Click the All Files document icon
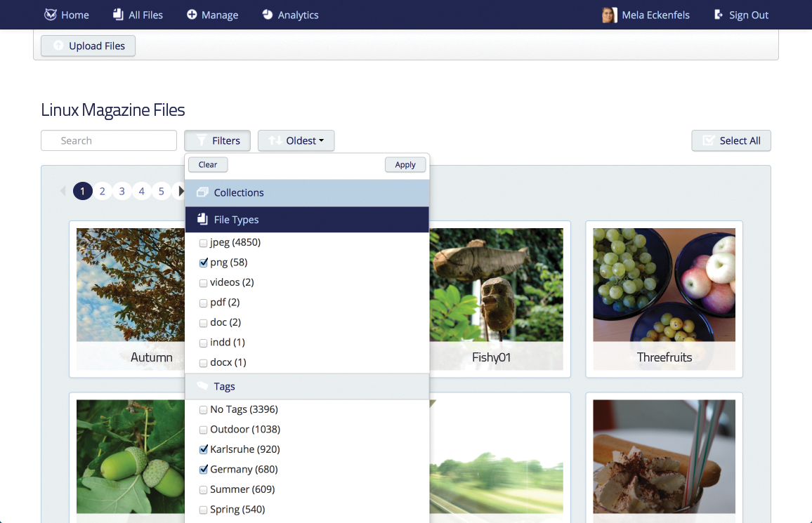Screen dimensions: 812x523 pos(118,15)
